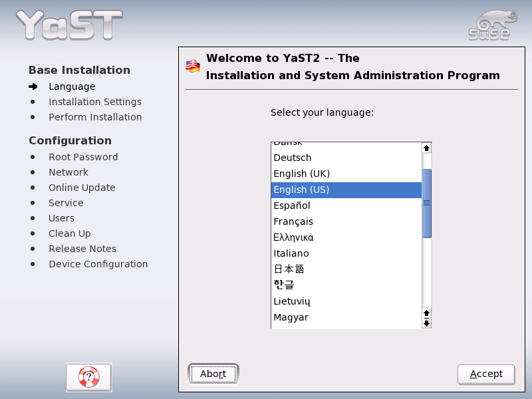
Task: Click the arrow marker next to Language
Action: tap(34, 86)
